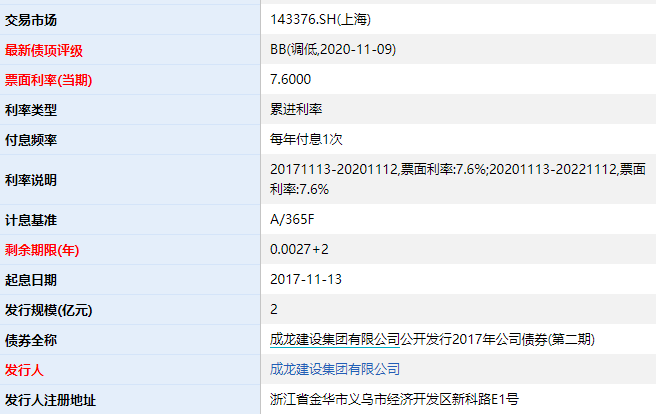This screenshot has width=656, height=414.
Task: Select the 0.0027+2 remaining term value
Action: click(299, 249)
